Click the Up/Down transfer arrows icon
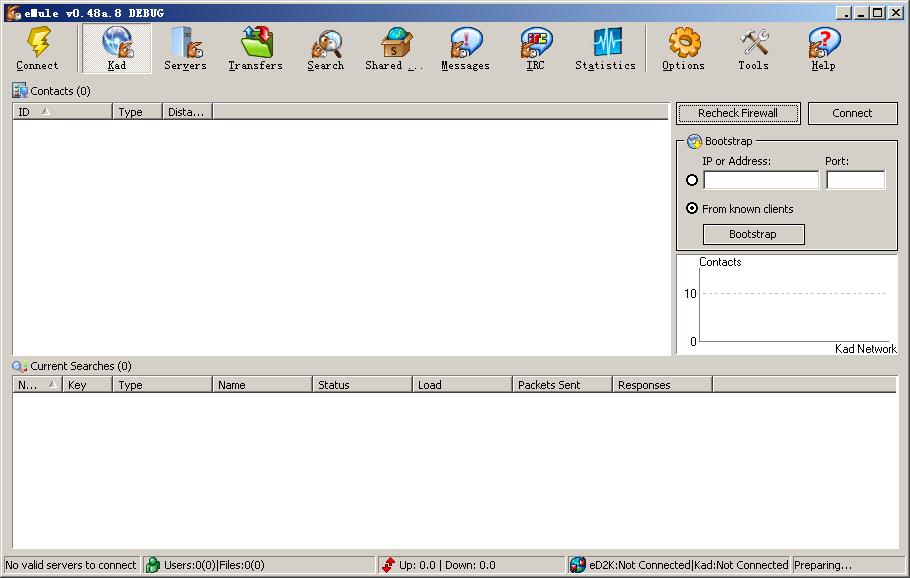 [x=388, y=565]
